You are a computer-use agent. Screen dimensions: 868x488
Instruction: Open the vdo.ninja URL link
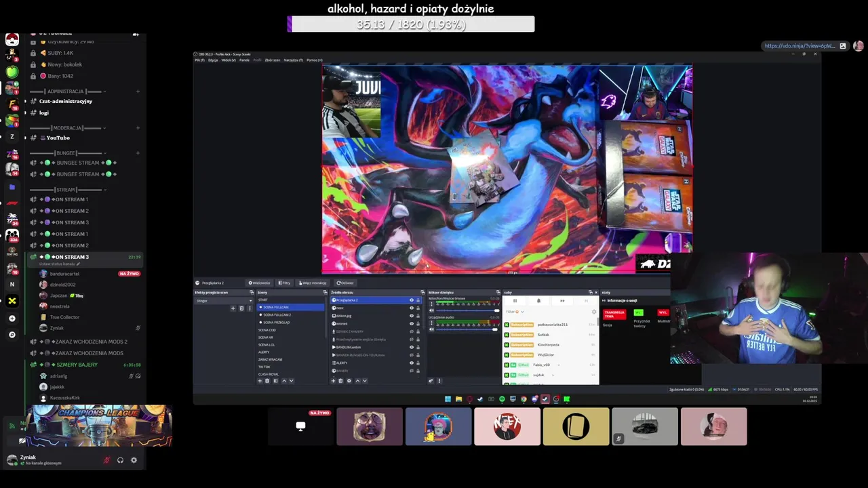[800, 46]
